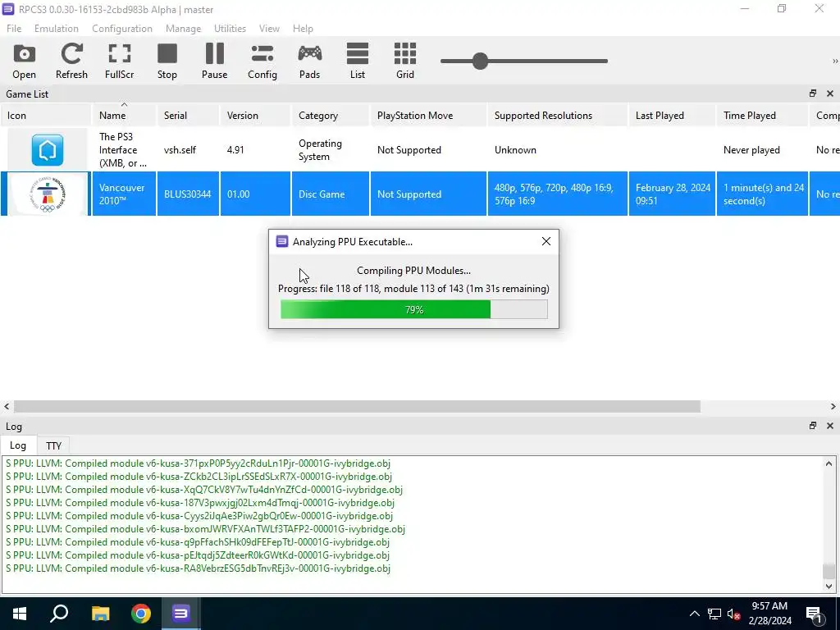This screenshot has height=630, width=840.
Task: Switch to the TTY tab
Action: click(53, 445)
